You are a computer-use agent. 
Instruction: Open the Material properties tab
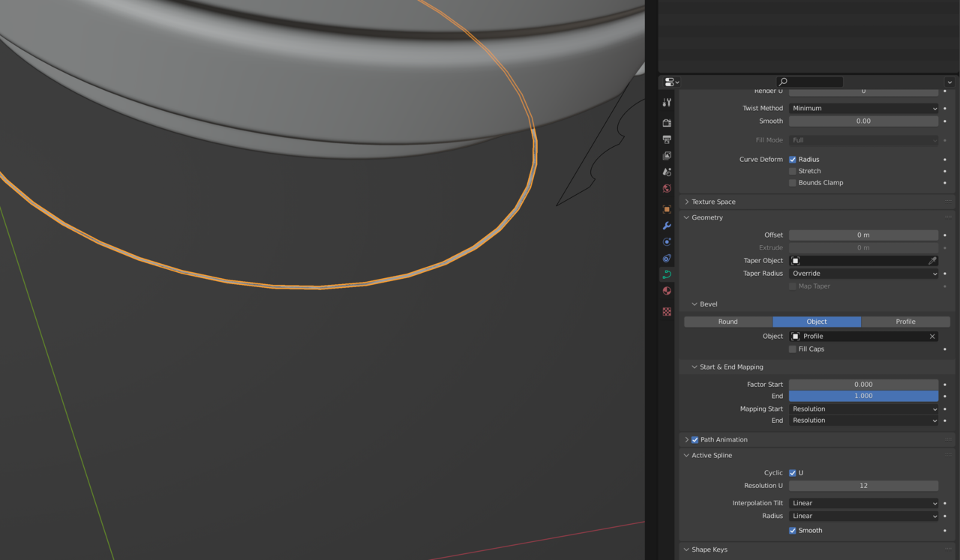[667, 291]
